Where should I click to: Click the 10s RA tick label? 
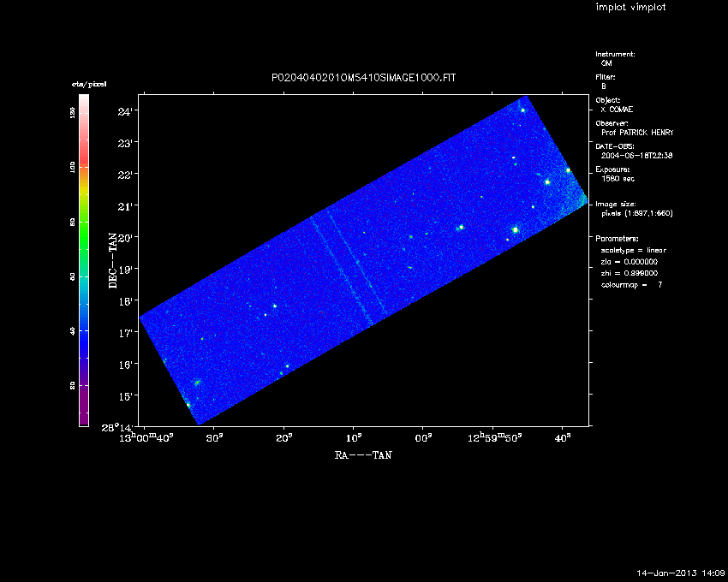click(x=354, y=437)
